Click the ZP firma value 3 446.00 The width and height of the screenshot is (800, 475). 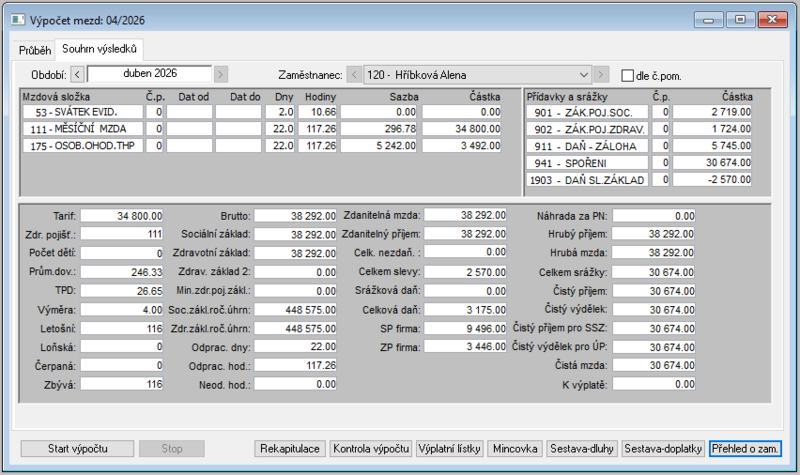click(465, 347)
